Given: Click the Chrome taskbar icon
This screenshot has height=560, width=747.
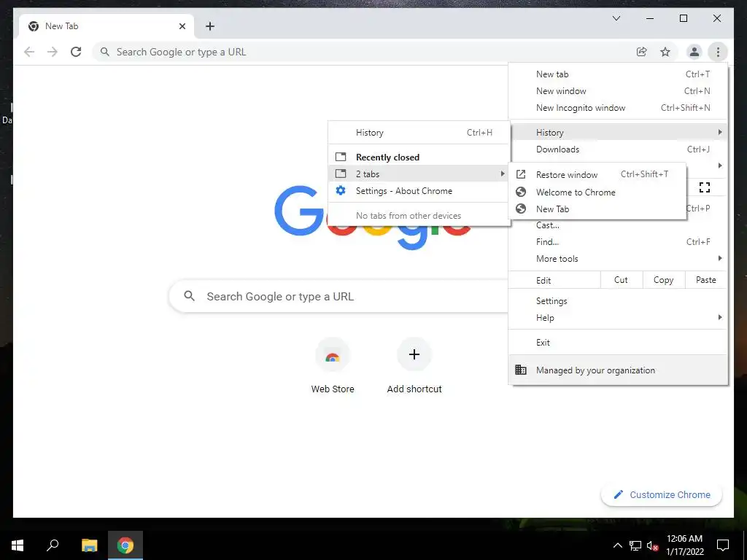Looking at the screenshot, I should [125, 545].
